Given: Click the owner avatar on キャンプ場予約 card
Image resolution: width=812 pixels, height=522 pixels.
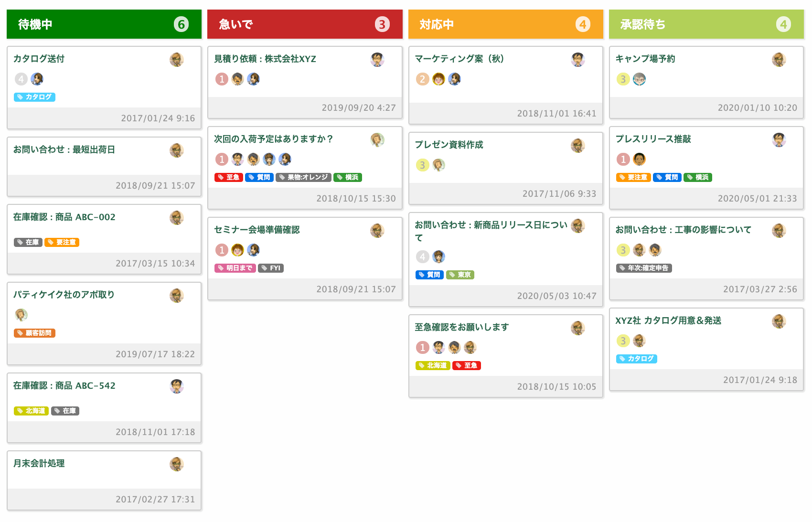Looking at the screenshot, I should coord(779,60).
